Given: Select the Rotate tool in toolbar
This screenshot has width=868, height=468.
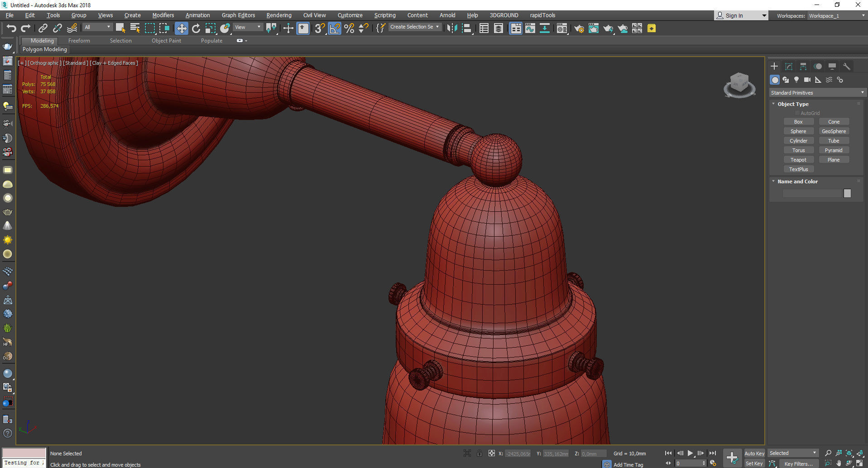Looking at the screenshot, I should [196, 29].
